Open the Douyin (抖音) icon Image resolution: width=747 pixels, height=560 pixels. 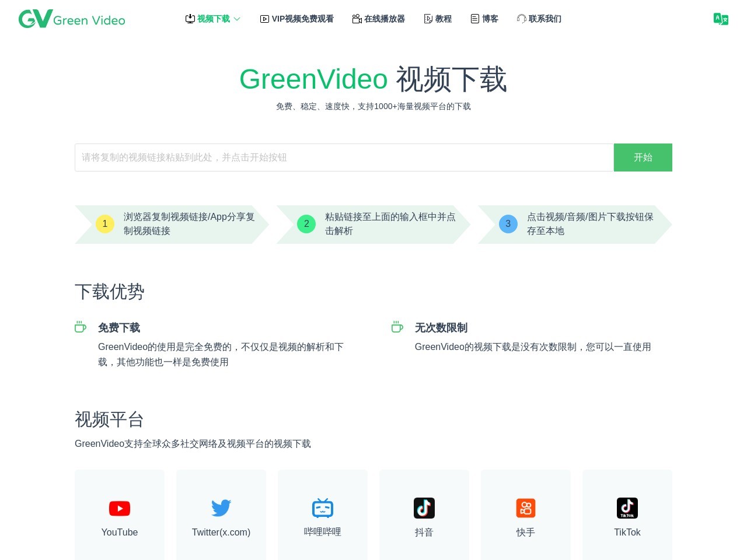(x=424, y=508)
